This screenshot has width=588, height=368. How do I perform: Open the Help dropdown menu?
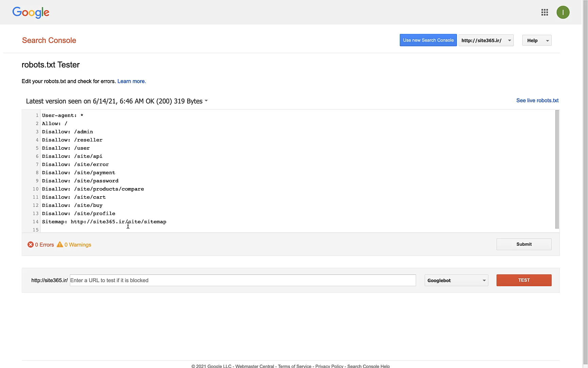(537, 41)
